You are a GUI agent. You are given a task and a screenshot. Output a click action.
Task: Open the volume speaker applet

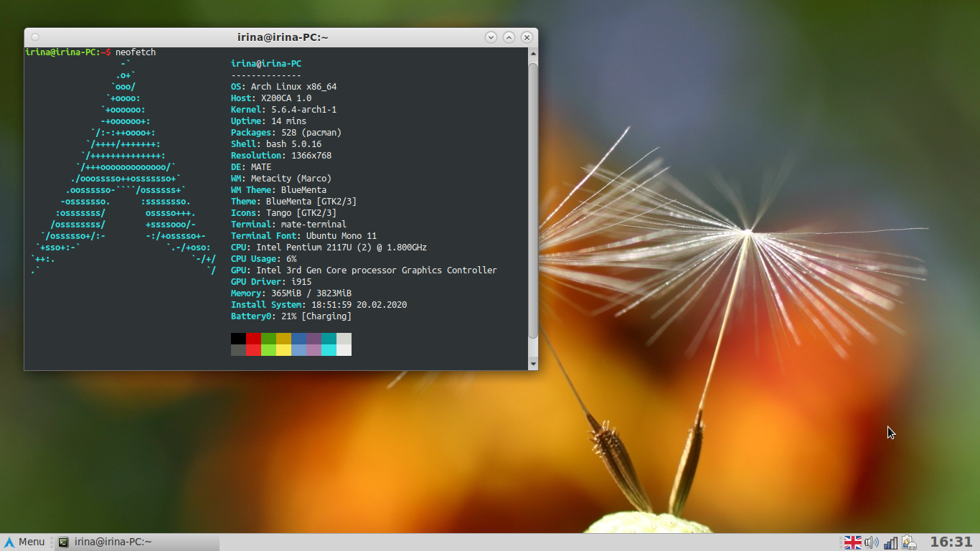[871, 542]
